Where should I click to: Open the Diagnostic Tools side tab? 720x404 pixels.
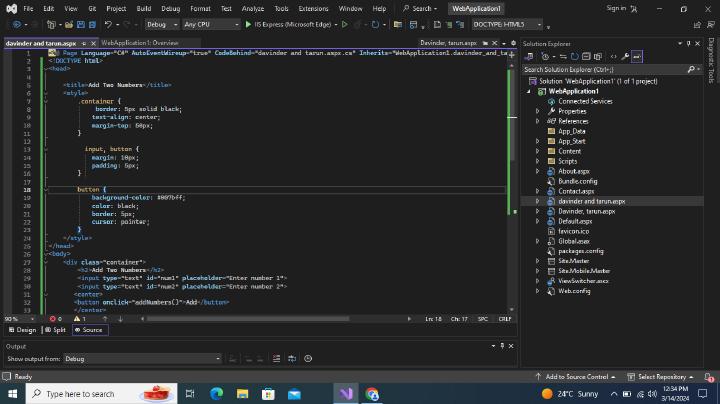(711, 60)
